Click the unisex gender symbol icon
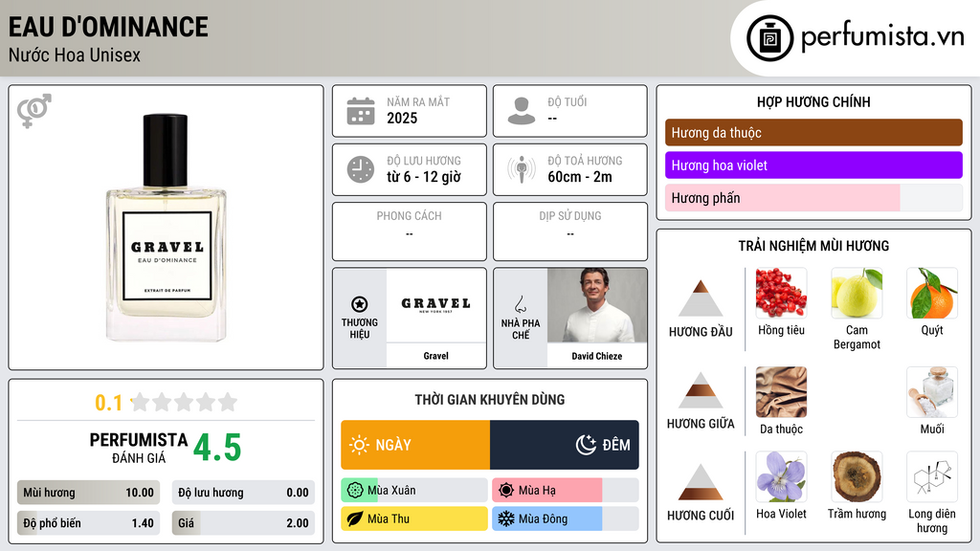Viewport: 980px width, 551px height. [34, 111]
